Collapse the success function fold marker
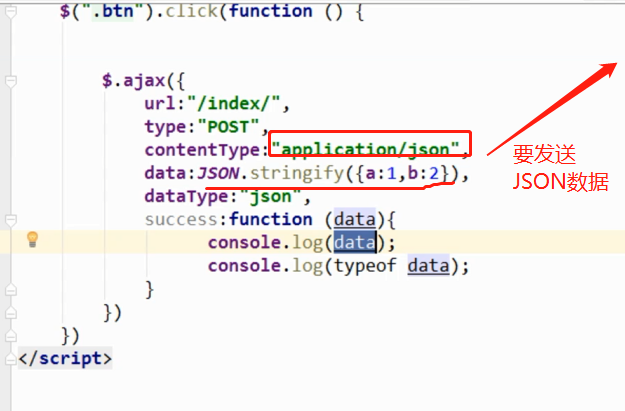Screen dimensions: 625x411 point(11,220)
